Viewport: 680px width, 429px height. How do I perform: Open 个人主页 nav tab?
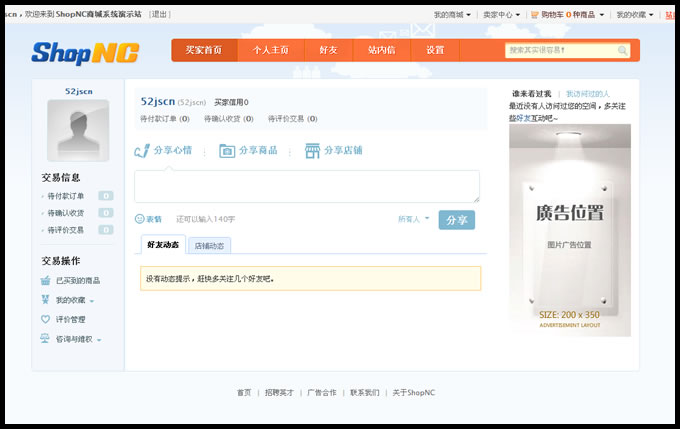click(271, 50)
